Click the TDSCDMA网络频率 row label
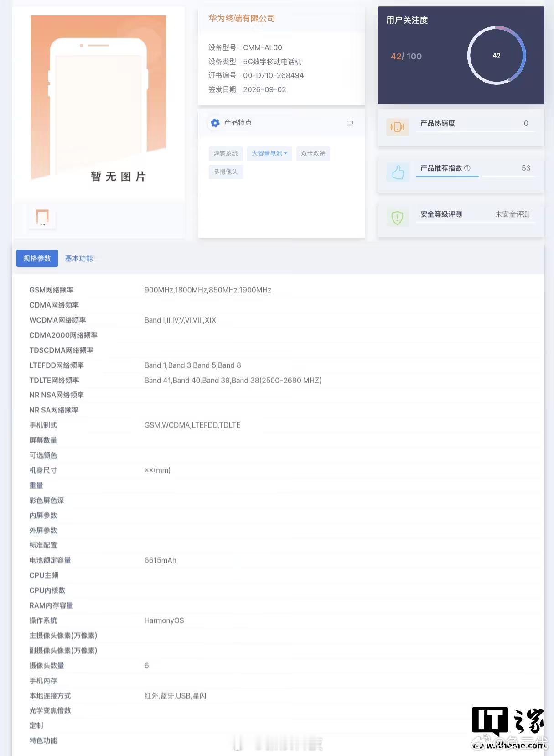554x756 pixels. pyautogui.click(x=61, y=350)
